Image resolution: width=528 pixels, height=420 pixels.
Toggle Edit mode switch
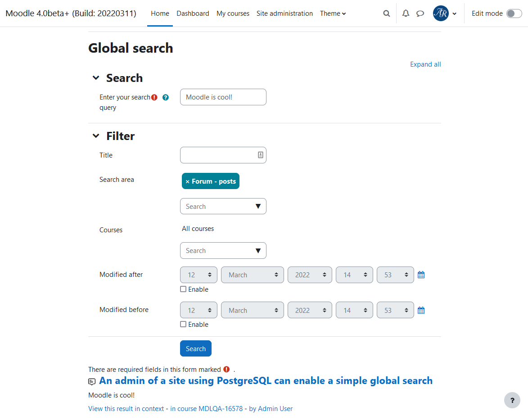514,14
